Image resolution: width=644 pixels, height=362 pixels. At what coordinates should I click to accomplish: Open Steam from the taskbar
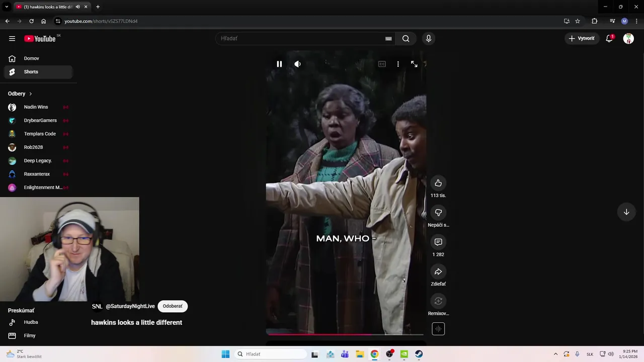coord(419,354)
